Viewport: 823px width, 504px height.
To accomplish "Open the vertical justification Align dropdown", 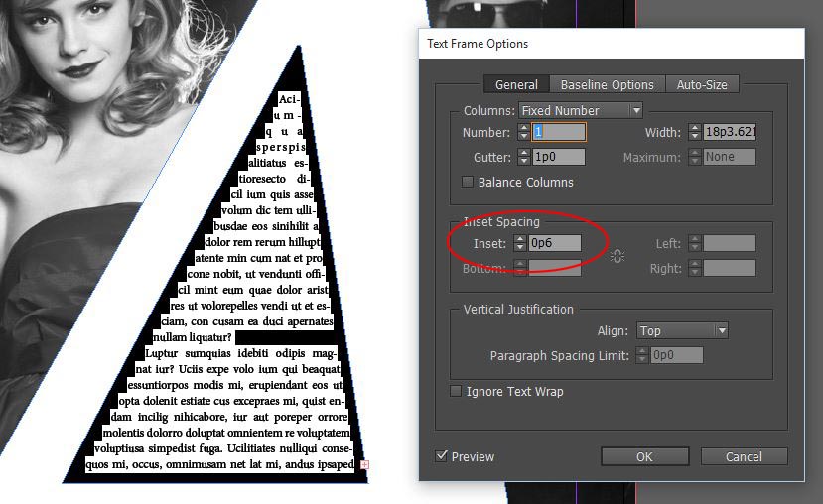I will (682, 330).
